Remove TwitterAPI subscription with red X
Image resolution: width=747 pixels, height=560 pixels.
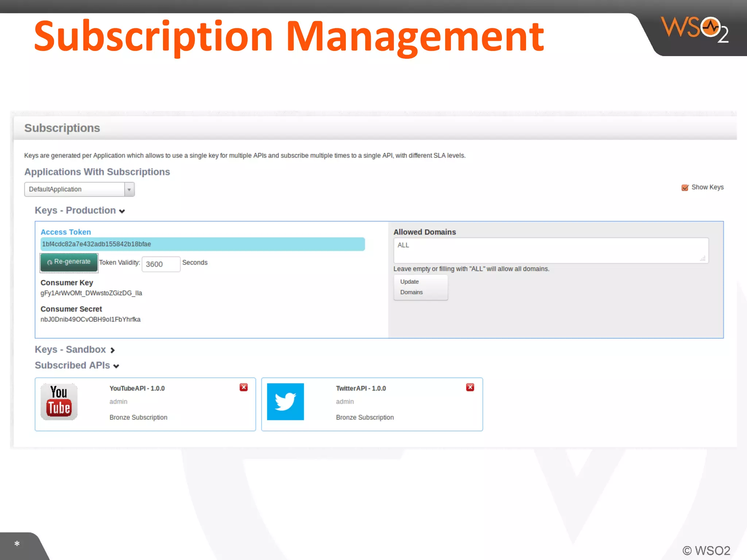click(x=470, y=387)
